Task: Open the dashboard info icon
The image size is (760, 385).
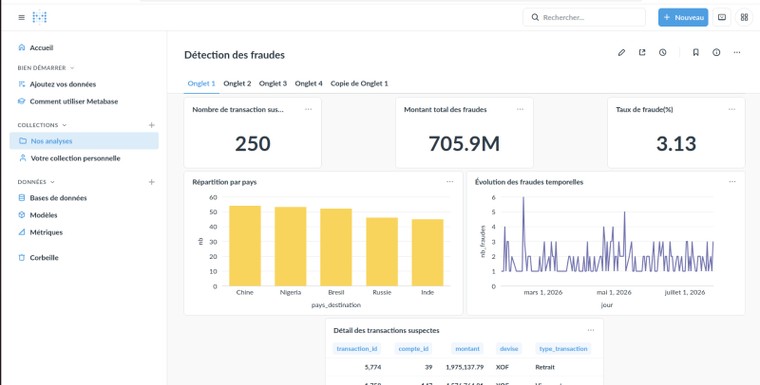Action: coord(716,53)
